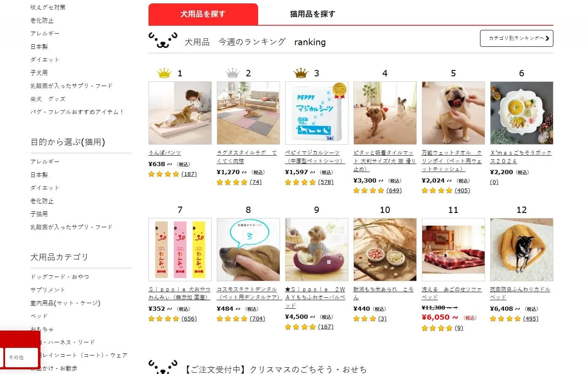Viewport: 588px width, 374px height.
Task: Click the silver crown icon for rank 2
Action: 232,73
